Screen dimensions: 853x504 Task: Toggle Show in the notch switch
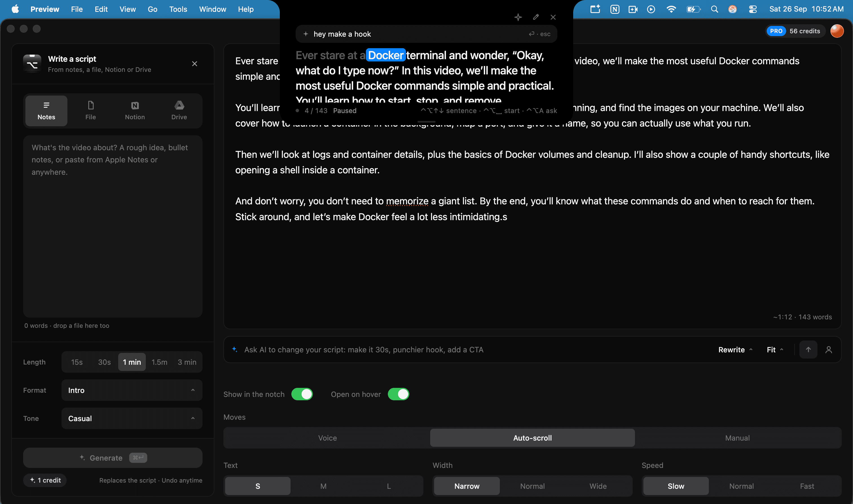coord(302,394)
